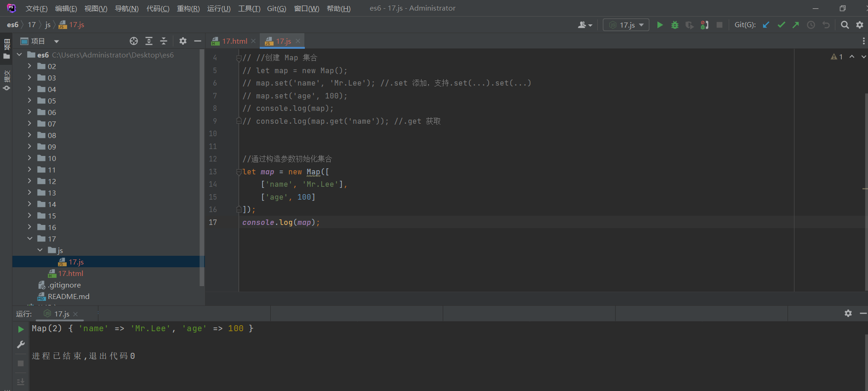868x391 pixels.
Task: Open wrench settings in Run panel
Action: (21, 345)
